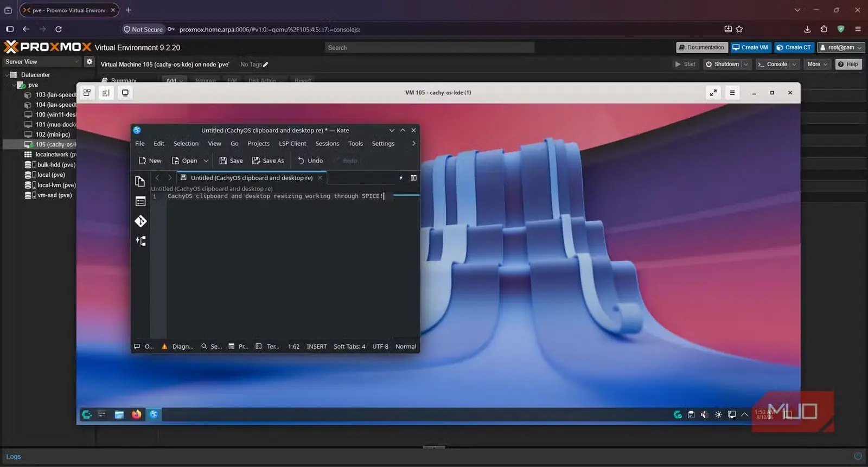Expand hidden KDE system tray icons
Viewport: 868px width, 467px height.
745,414
